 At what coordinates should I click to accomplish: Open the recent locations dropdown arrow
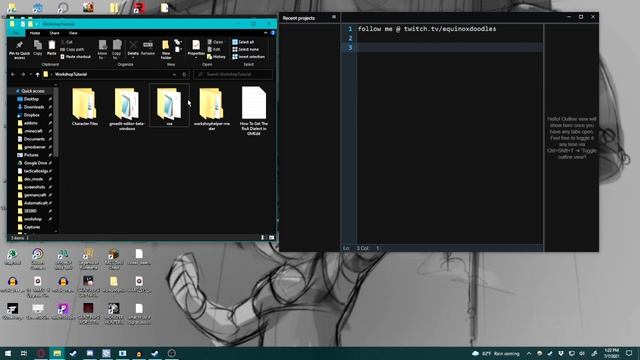30,75
